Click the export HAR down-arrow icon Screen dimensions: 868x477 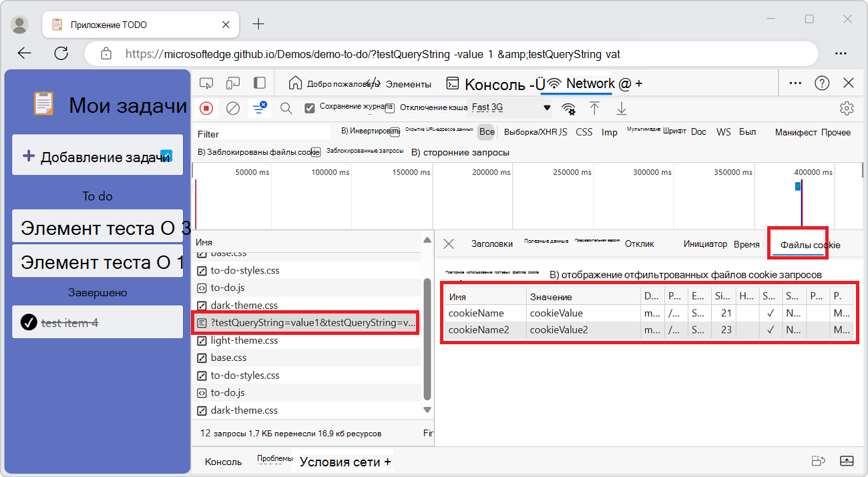pos(622,108)
